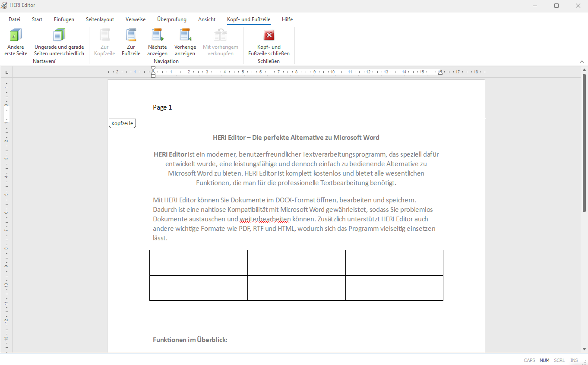Jump to footer with Zur Fußzeile
Screen dimensions: 588x365
pyautogui.click(x=131, y=42)
